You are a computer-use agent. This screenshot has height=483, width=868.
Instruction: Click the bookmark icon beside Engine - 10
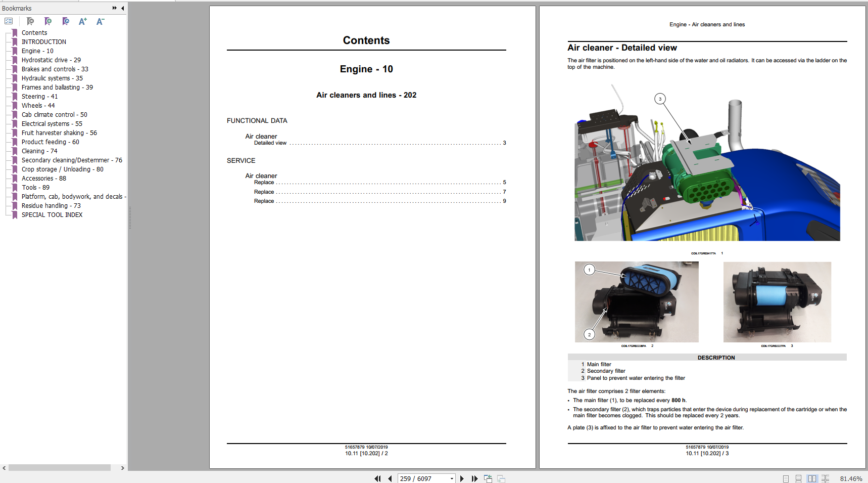(x=15, y=51)
